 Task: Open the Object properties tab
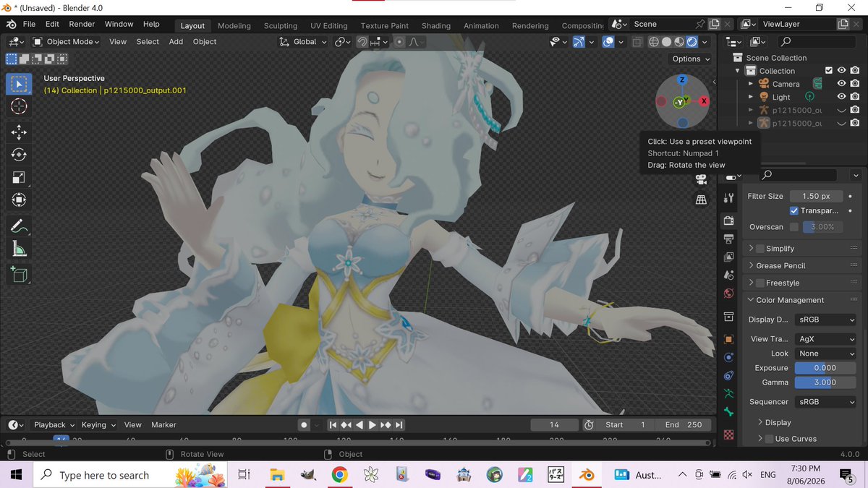pyautogui.click(x=728, y=338)
